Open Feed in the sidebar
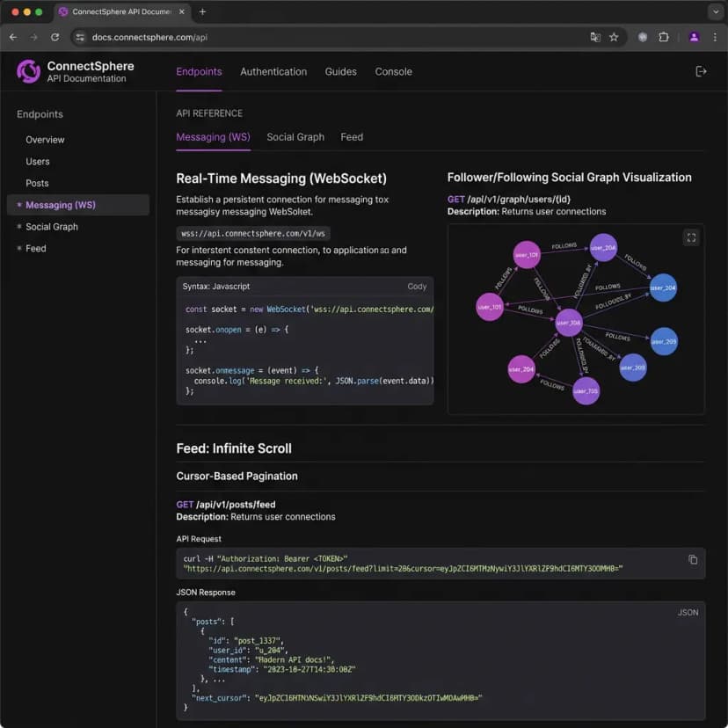Viewport: 728px width, 728px height. [x=36, y=249]
